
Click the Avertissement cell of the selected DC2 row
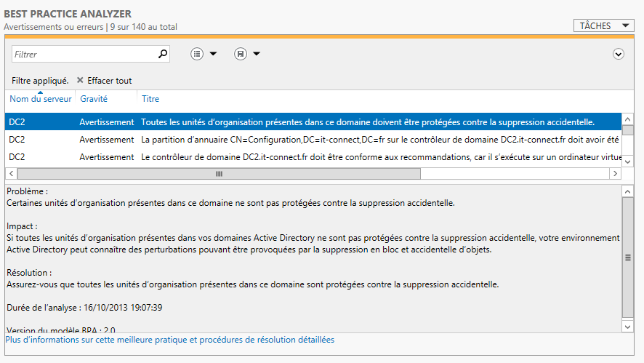(x=106, y=122)
